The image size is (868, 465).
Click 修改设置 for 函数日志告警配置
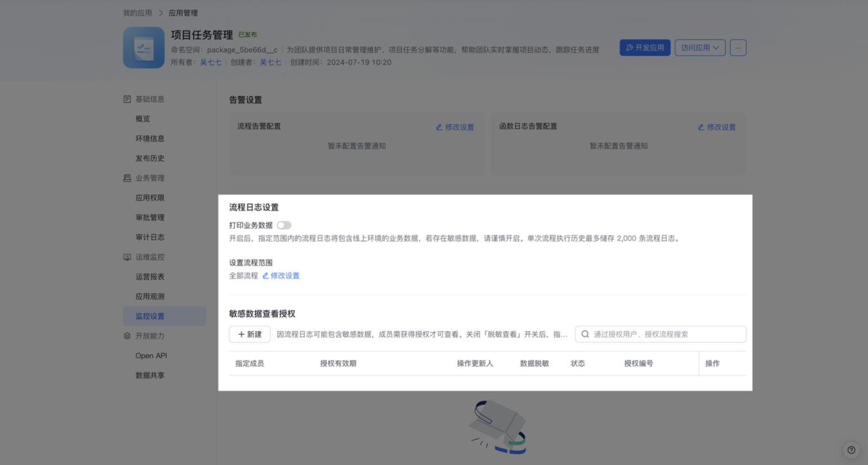click(717, 127)
